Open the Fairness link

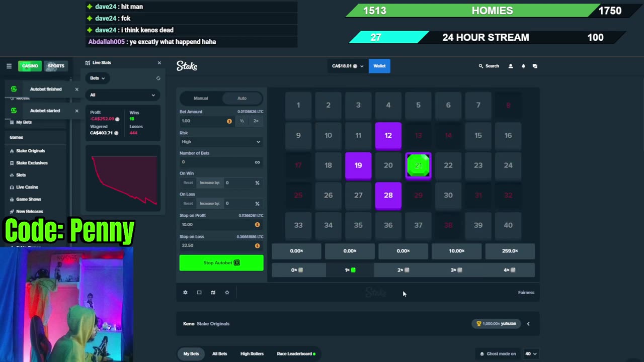526,292
